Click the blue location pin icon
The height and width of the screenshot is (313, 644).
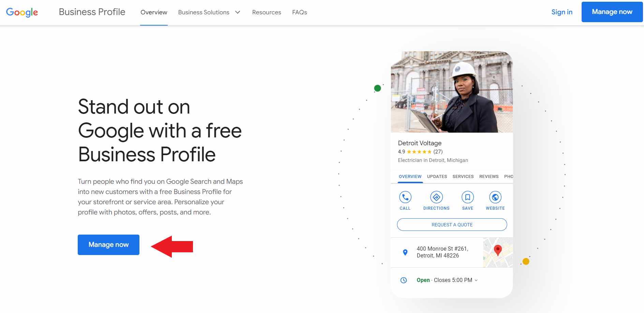tap(405, 252)
